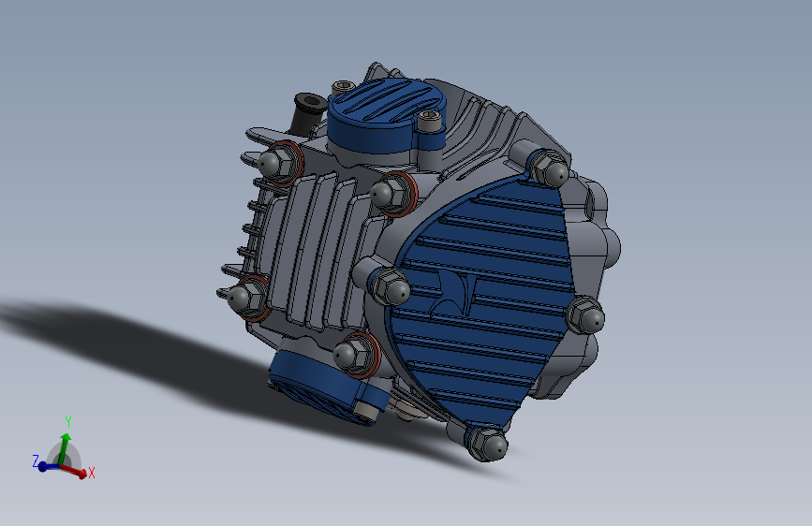
Task: Select the round blue cap atop the engine
Action: [x=386, y=118]
